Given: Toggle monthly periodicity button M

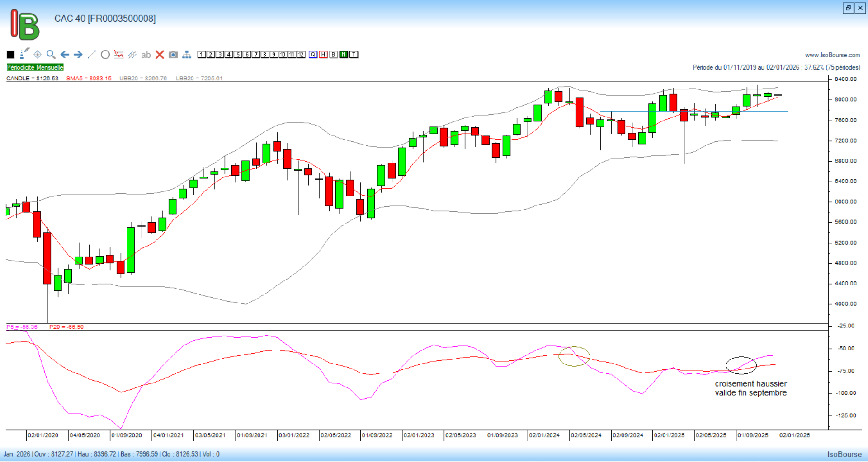Looking at the screenshot, I should [344, 55].
